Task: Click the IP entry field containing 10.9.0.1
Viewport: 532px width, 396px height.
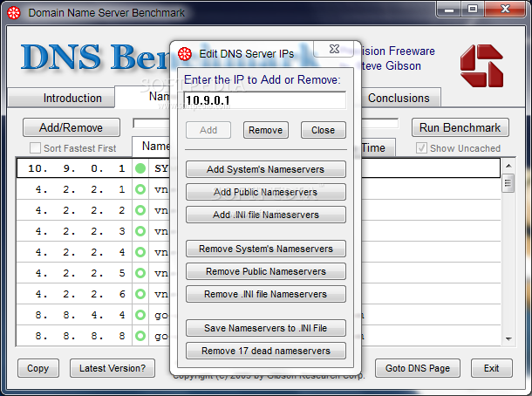Action: tap(265, 100)
